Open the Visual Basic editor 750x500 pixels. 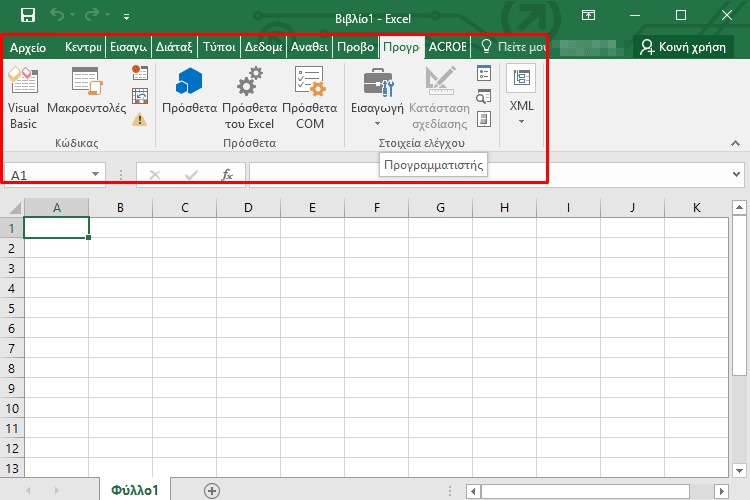coord(23,98)
